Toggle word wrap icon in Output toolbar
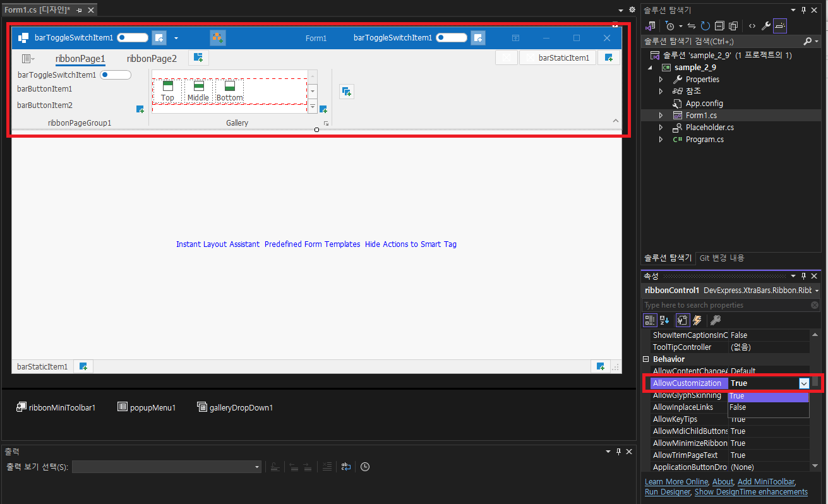This screenshot has height=504, width=828. (x=346, y=467)
